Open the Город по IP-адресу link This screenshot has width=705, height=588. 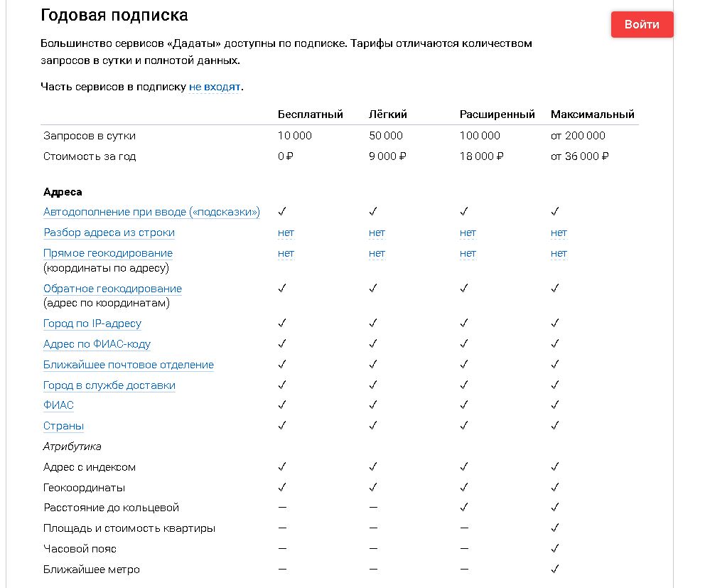pyautogui.click(x=92, y=324)
